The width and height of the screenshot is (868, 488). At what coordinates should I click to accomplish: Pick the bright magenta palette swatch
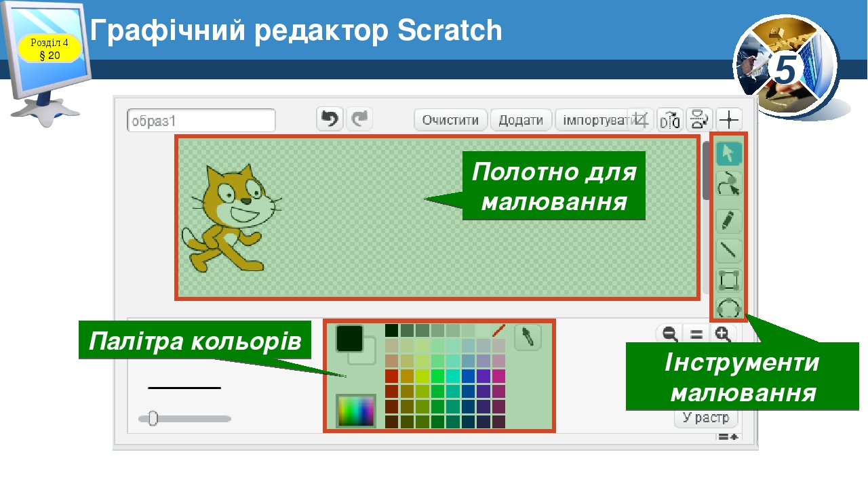pyautogui.click(x=498, y=375)
